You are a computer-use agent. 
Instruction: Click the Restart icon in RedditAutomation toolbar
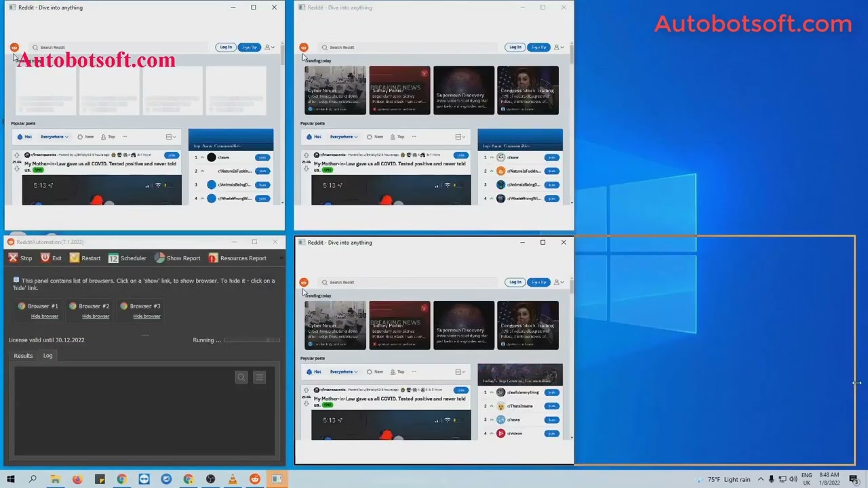[x=75, y=258]
